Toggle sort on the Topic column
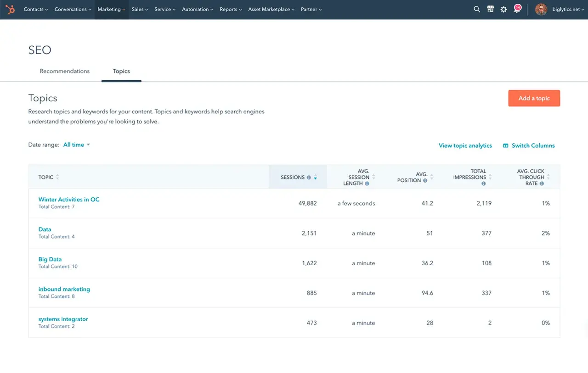This screenshot has height=373, width=588. tap(58, 177)
